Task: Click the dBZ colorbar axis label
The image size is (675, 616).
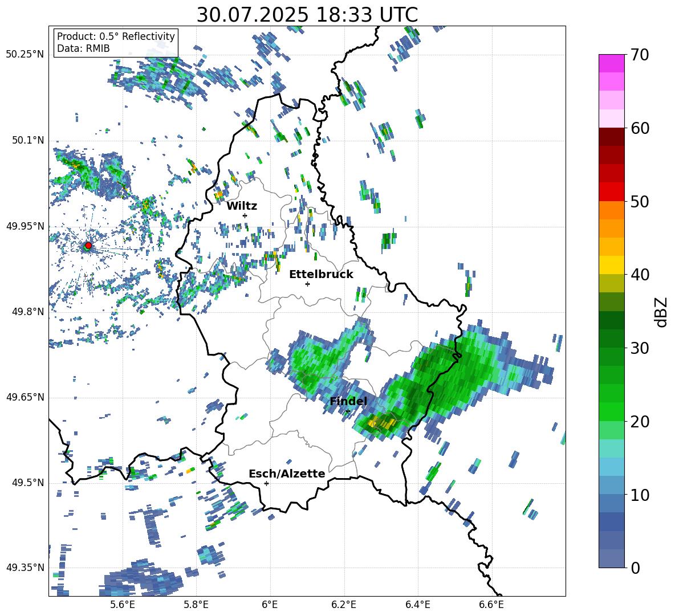Action: pos(662,312)
